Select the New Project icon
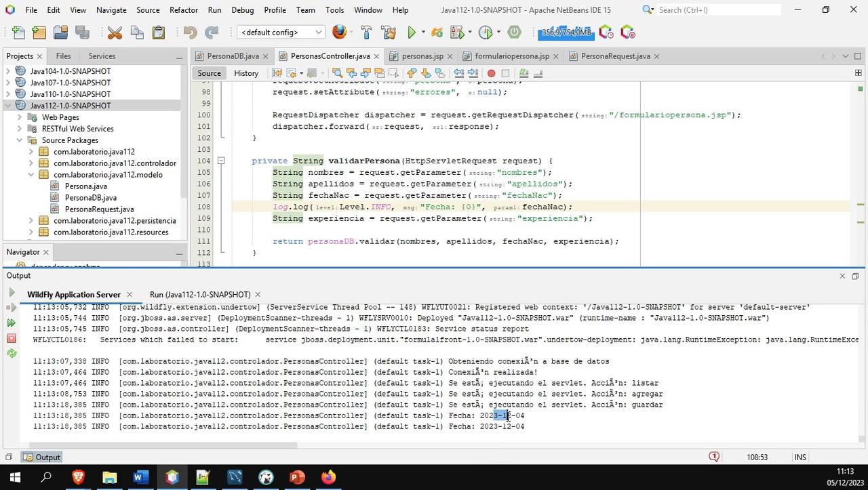The image size is (868, 490). click(x=39, y=32)
